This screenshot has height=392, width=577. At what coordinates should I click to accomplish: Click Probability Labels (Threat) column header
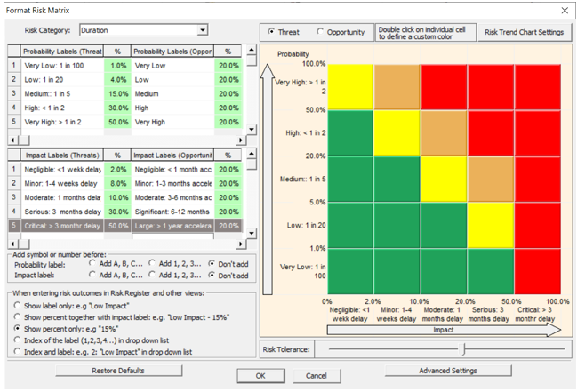pyautogui.click(x=62, y=52)
